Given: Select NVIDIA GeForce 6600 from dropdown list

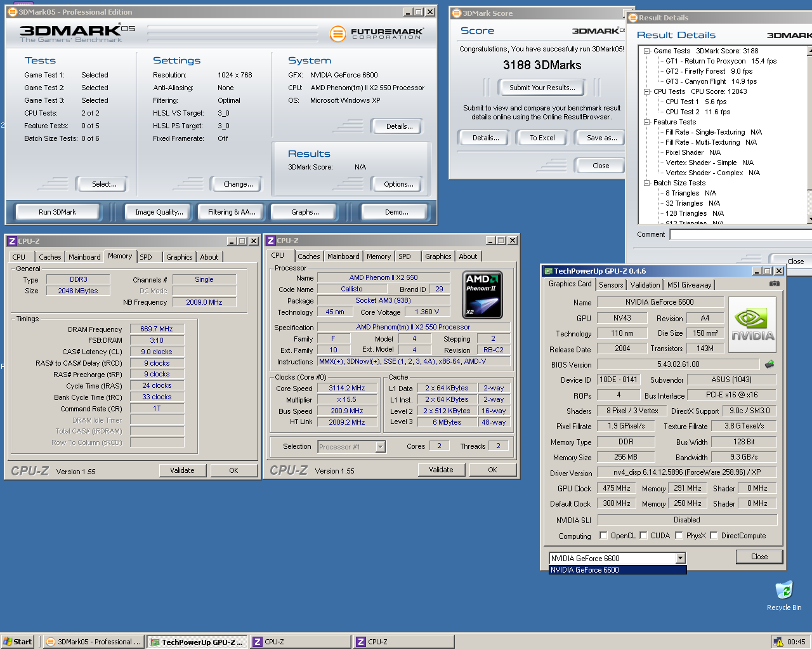Looking at the screenshot, I should (617, 570).
